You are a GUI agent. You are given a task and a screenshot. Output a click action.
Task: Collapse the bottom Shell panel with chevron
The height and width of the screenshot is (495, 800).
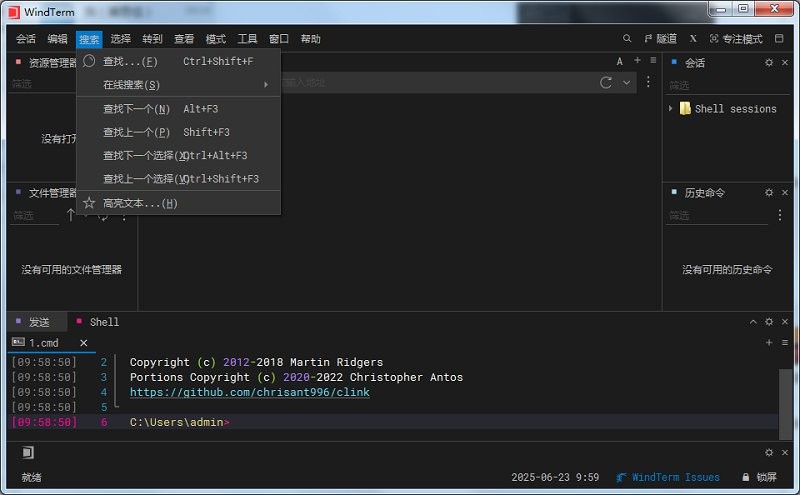pyautogui.click(x=754, y=322)
